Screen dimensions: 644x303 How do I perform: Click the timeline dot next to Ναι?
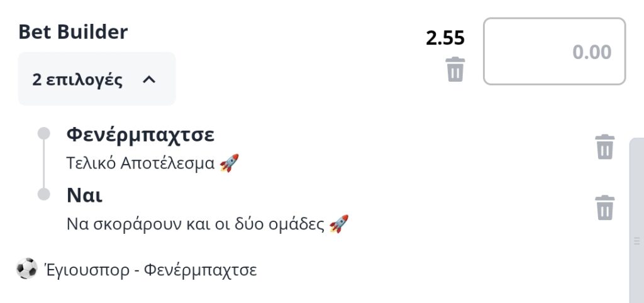[x=43, y=194]
